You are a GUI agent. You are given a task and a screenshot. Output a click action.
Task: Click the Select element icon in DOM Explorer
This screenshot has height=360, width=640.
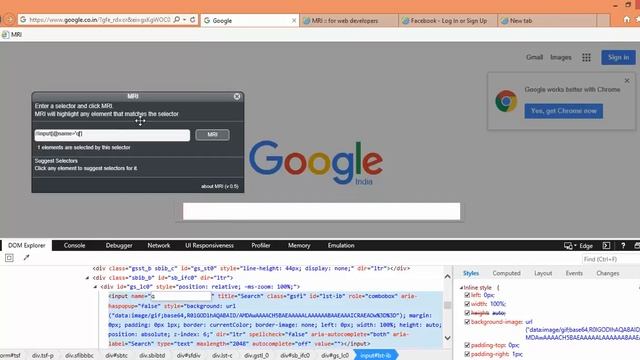point(9,258)
